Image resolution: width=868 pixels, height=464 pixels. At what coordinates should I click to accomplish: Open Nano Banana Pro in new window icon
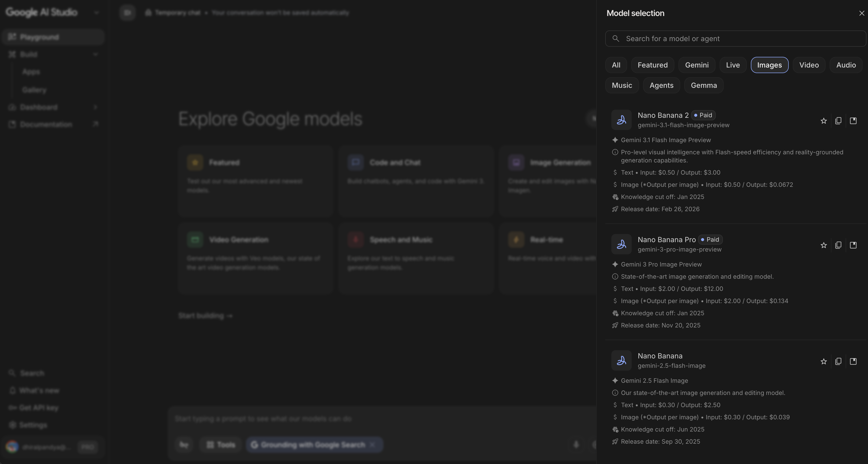[853, 245]
